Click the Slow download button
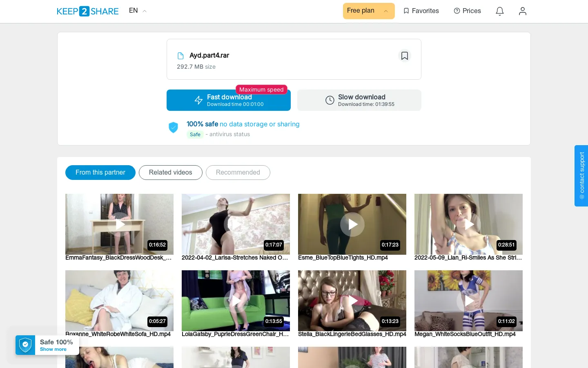The image size is (588, 368). 359,100
